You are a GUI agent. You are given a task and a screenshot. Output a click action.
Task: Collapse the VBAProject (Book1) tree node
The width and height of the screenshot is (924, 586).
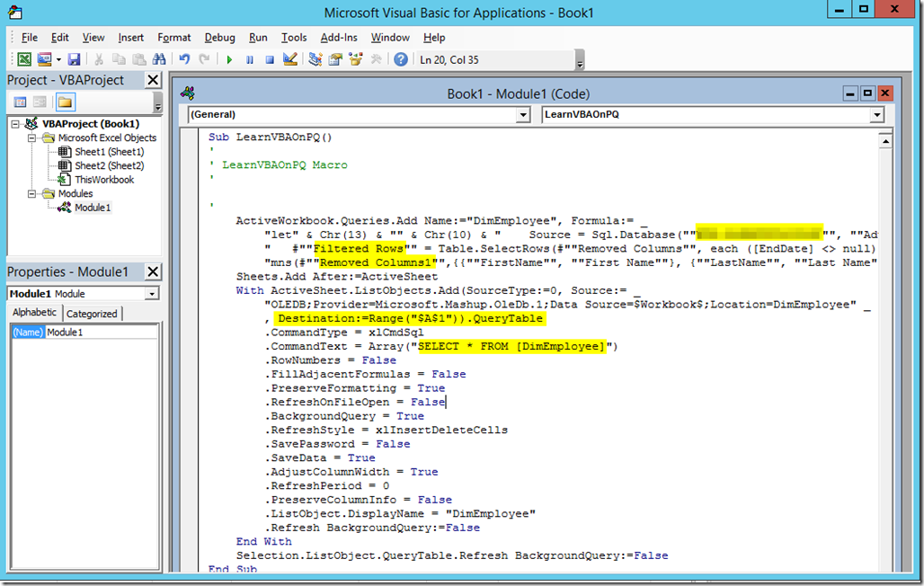(x=15, y=124)
